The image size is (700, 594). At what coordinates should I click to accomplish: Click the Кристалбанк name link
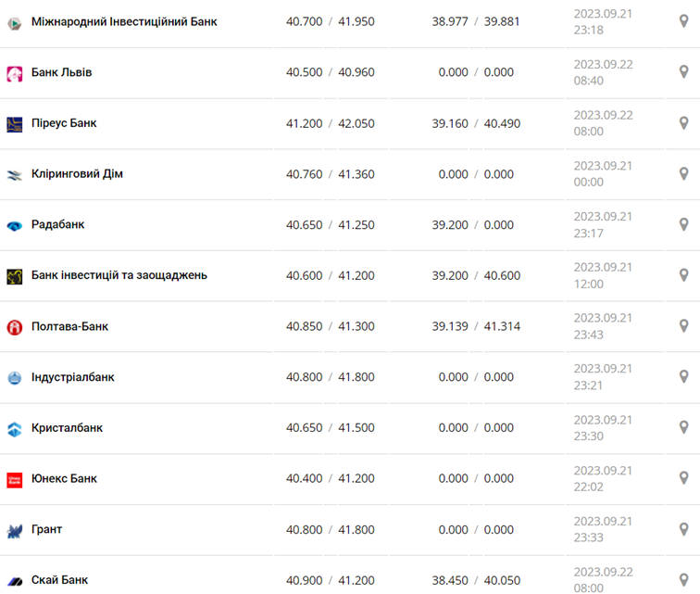(x=67, y=428)
